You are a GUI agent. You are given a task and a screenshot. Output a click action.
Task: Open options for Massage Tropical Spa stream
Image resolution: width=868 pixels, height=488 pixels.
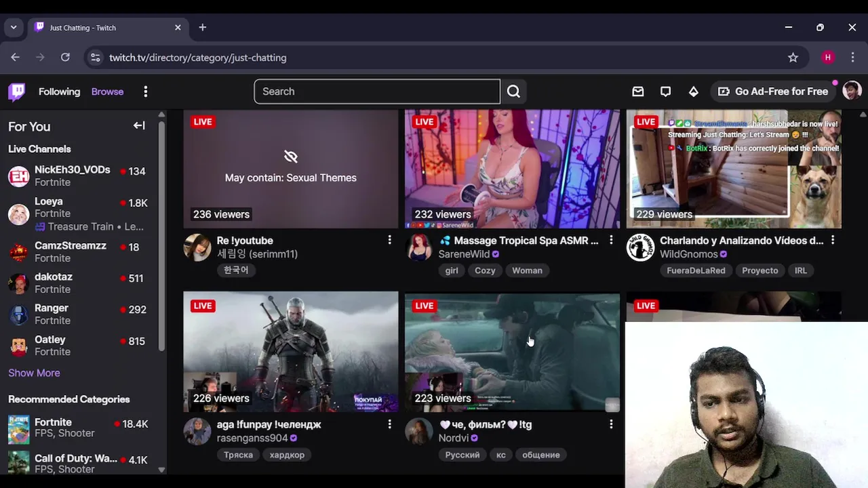coord(611,240)
